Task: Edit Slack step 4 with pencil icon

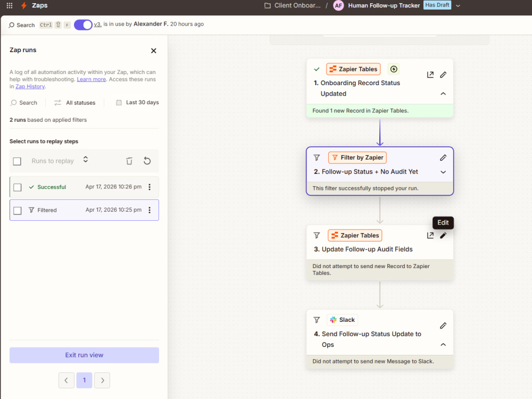Action: pos(443,326)
